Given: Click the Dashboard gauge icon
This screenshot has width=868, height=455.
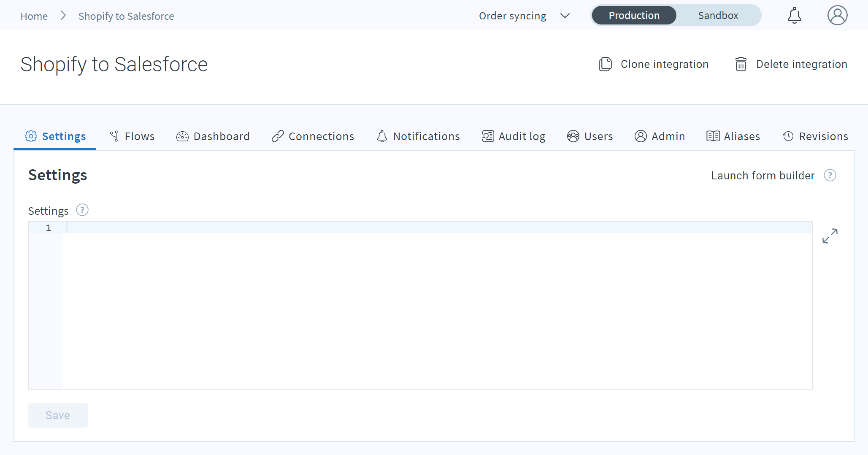Looking at the screenshot, I should [x=182, y=136].
